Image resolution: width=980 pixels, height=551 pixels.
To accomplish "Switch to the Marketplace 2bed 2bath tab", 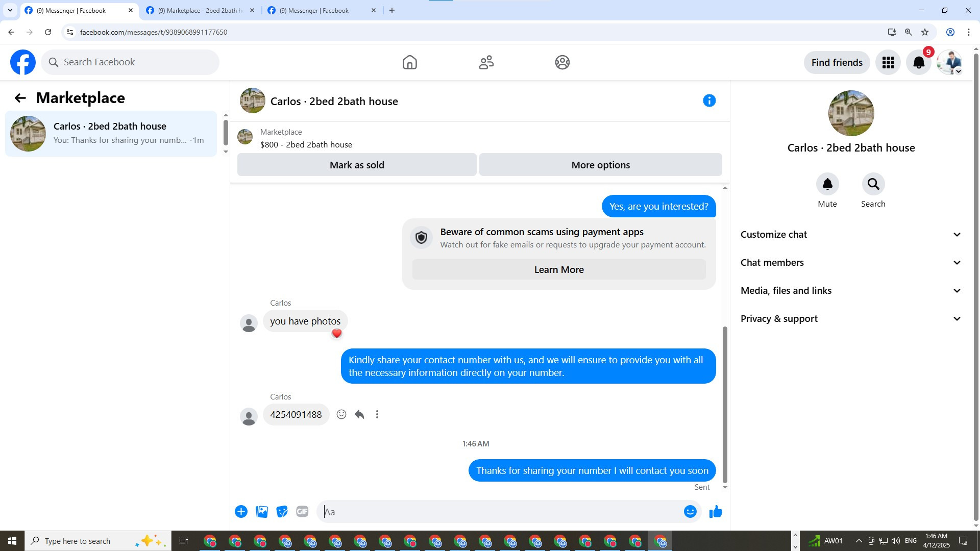I will [200, 10].
